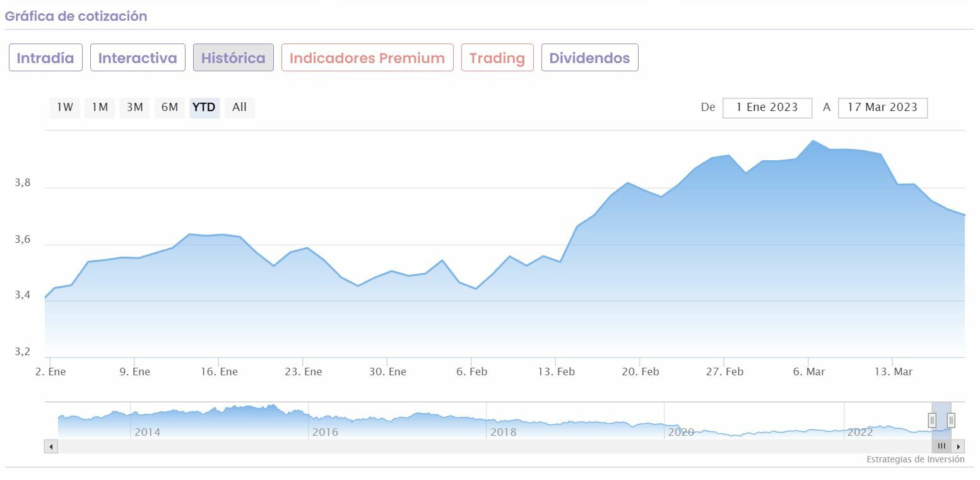Select the 1M range button
The width and height of the screenshot is (980, 480).
point(100,107)
